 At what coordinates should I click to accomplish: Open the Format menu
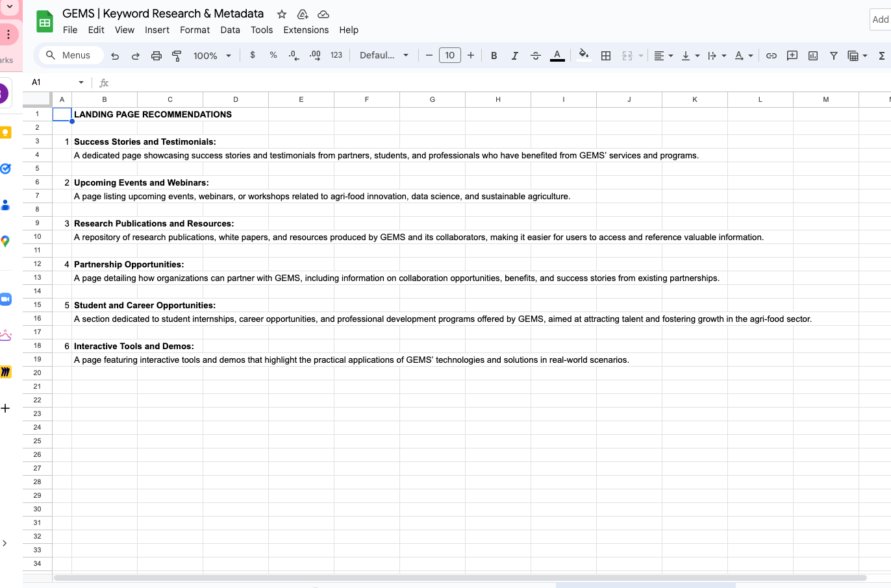click(195, 30)
